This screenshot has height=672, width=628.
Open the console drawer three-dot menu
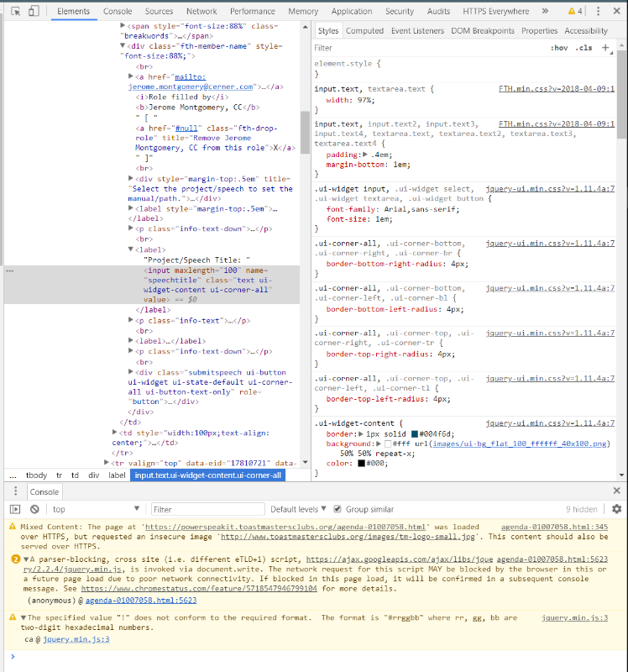[16, 491]
